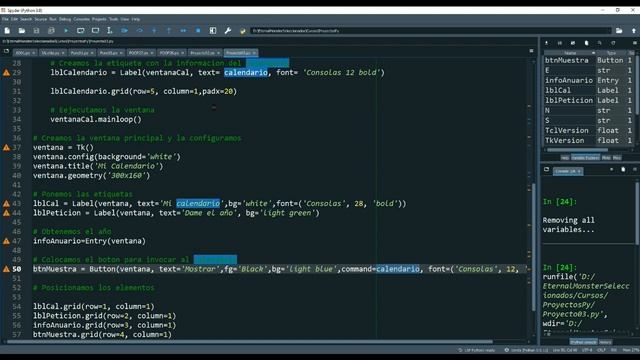Browse editor tabs with the tab list icon
Image resolution: width=640 pixels, height=360 pixels.
coord(6,51)
